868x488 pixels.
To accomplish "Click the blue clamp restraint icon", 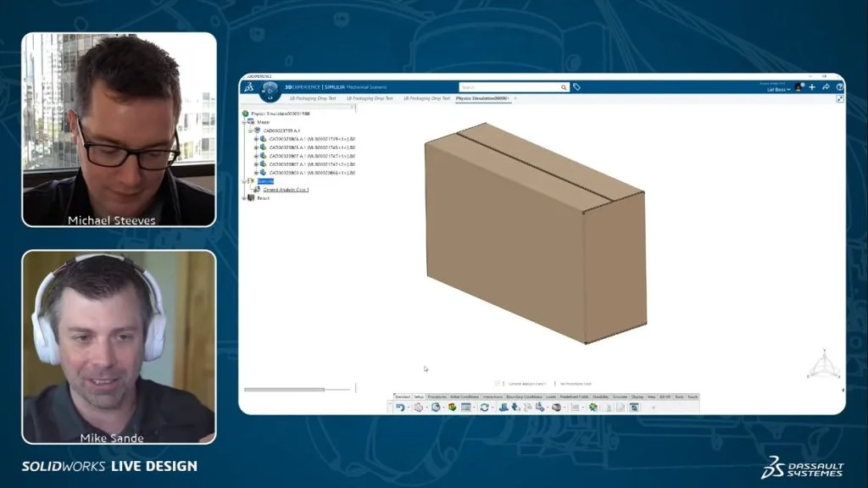I will tap(504, 408).
